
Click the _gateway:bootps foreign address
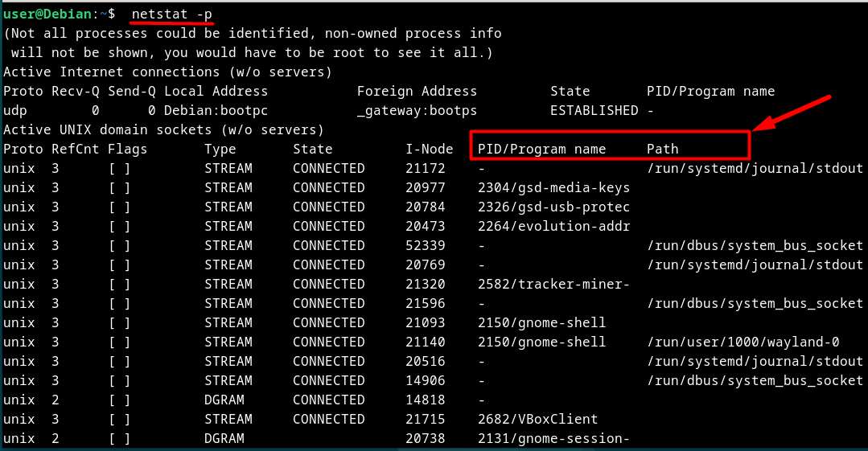(x=417, y=111)
